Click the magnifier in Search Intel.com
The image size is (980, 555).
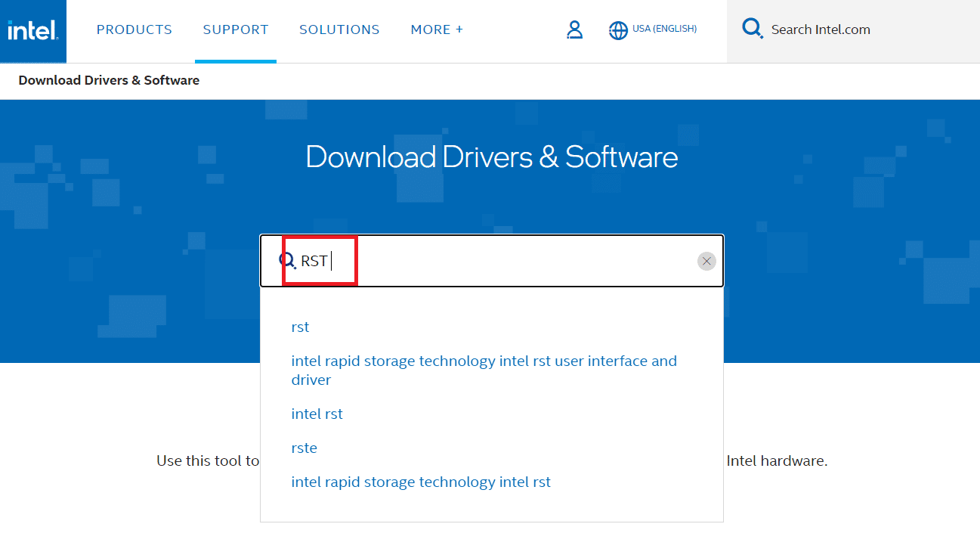tap(752, 28)
